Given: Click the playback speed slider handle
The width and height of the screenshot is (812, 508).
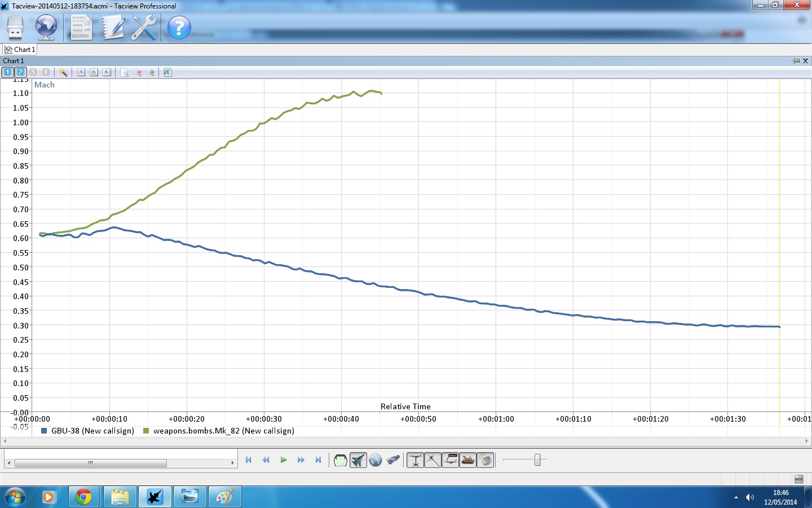Looking at the screenshot, I should [537, 460].
